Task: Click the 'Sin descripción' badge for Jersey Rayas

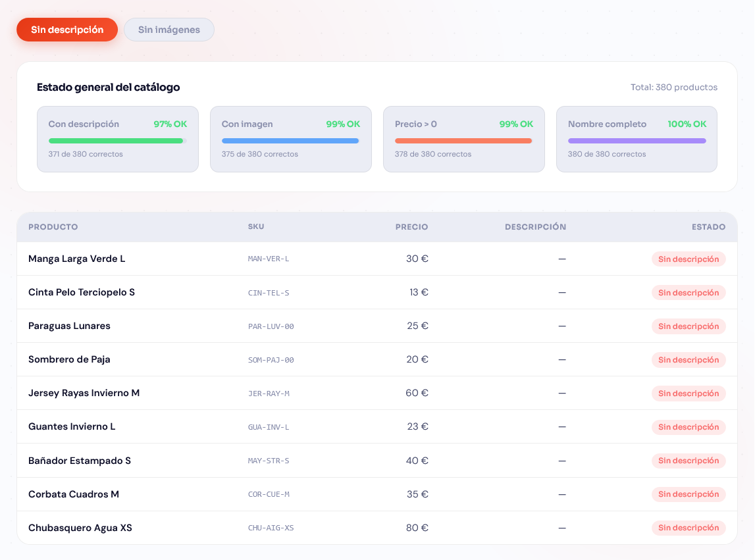Action: [x=689, y=394]
